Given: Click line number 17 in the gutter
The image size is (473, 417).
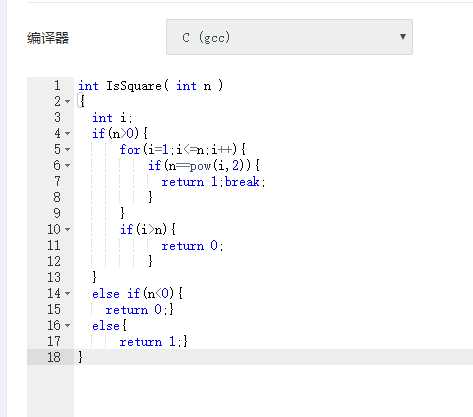Looking at the screenshot, I should [54, 342].
